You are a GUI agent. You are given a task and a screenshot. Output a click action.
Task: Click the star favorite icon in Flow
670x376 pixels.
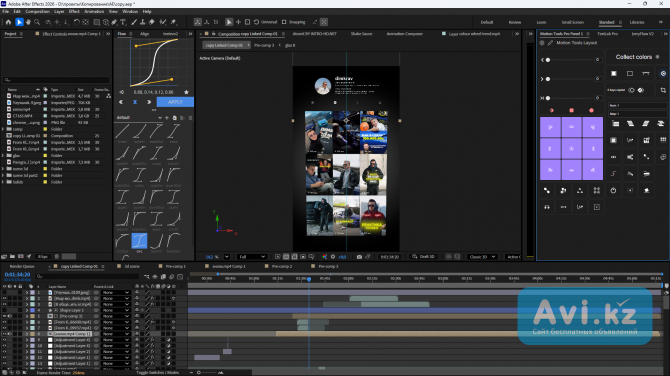pyautogui.click(x=186, y=92)
